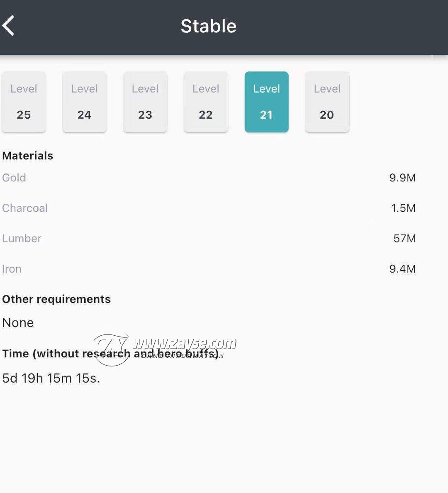The width and height of the screenshot is (448, 493).
Task: Click the Gold amount 9.9M
Action: pos(402,178)
